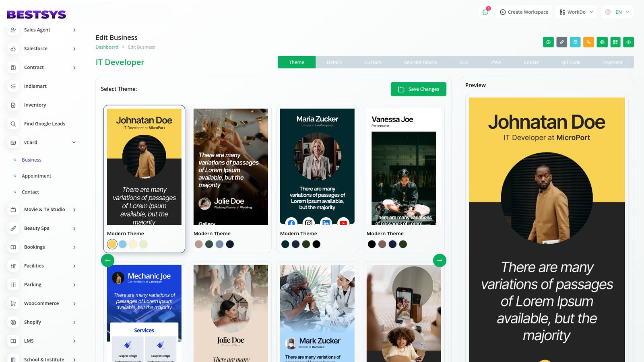Open the chat messages icon in header
This screenshot has width=644, height=362.
pos(485,12)
